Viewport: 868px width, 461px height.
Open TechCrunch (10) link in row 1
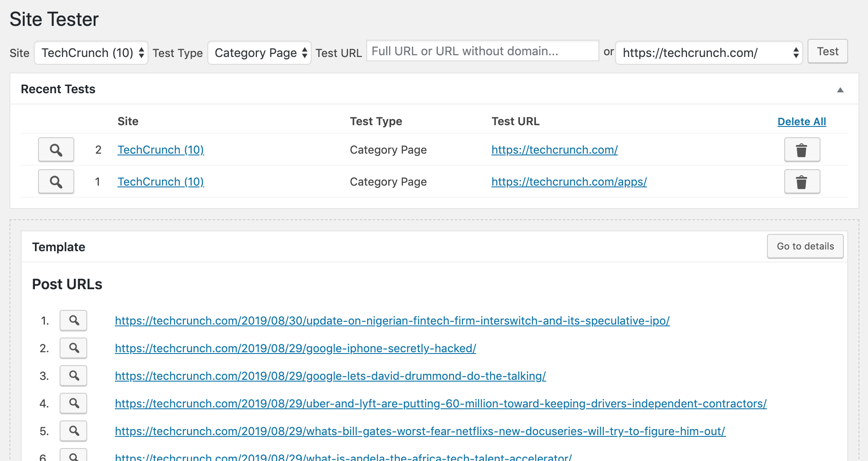click(161, 182)
